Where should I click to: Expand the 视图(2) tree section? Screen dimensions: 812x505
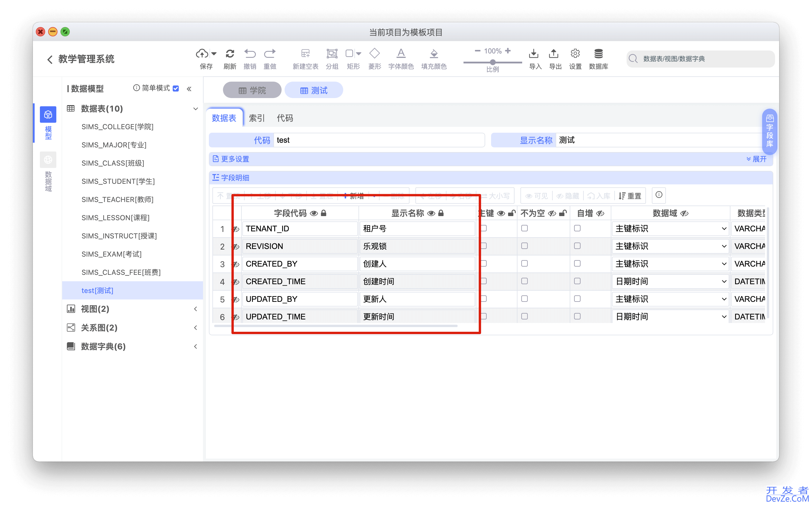tap(195, 309)
